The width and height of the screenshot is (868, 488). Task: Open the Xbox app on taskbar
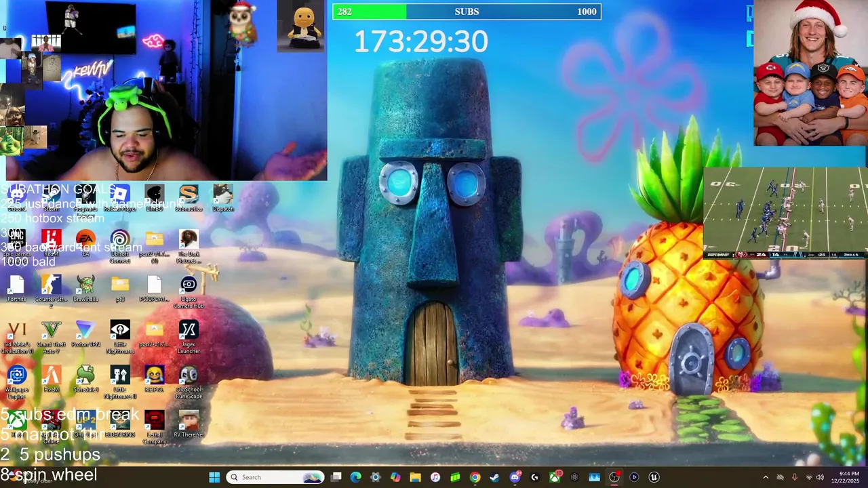(x=555, y=477)
